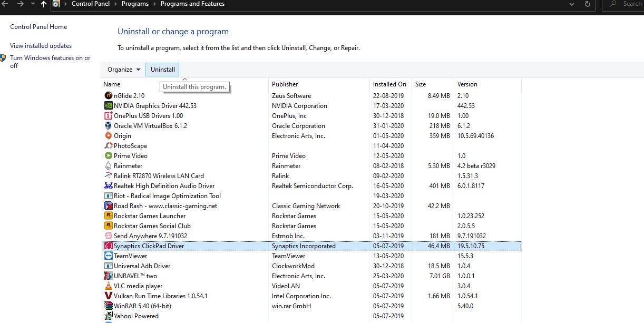Select the Oracle VM VirtualBox icon
644x323 pixels.
pos(109,126)
